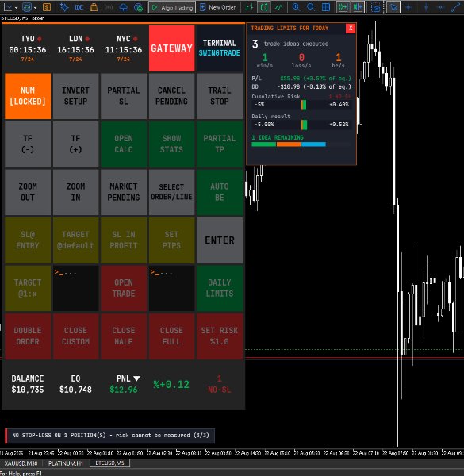This screenshot has height=476, width=464.
Task: Open the Market shopping bag icon
Action: click(94, 7)
